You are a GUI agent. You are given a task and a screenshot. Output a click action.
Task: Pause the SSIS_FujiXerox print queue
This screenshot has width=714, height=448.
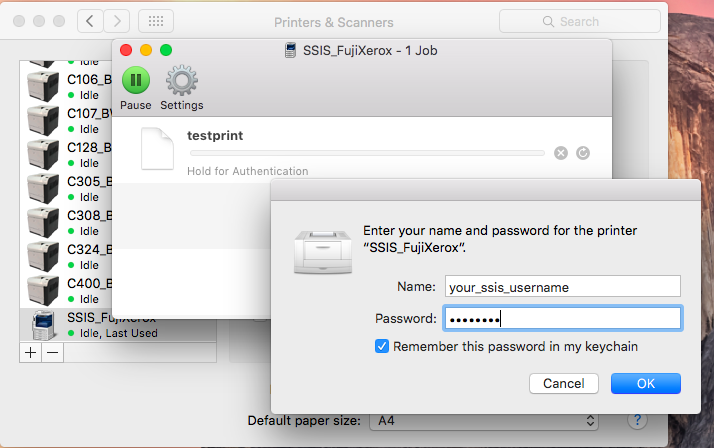tap(135, 82)
